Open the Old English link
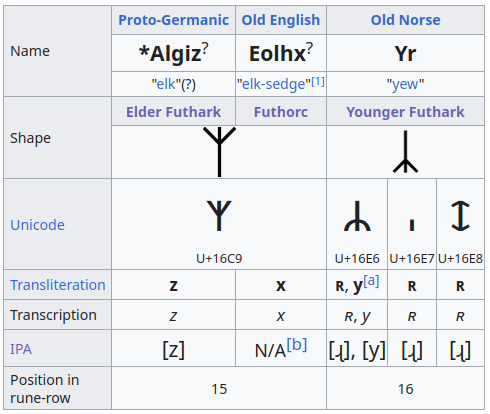 (281, 20)
